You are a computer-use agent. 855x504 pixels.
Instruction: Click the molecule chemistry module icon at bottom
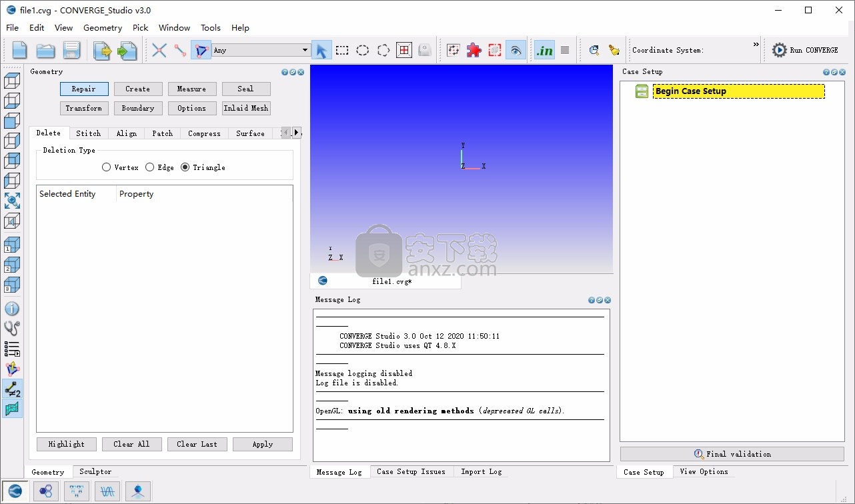coord(46,491)
